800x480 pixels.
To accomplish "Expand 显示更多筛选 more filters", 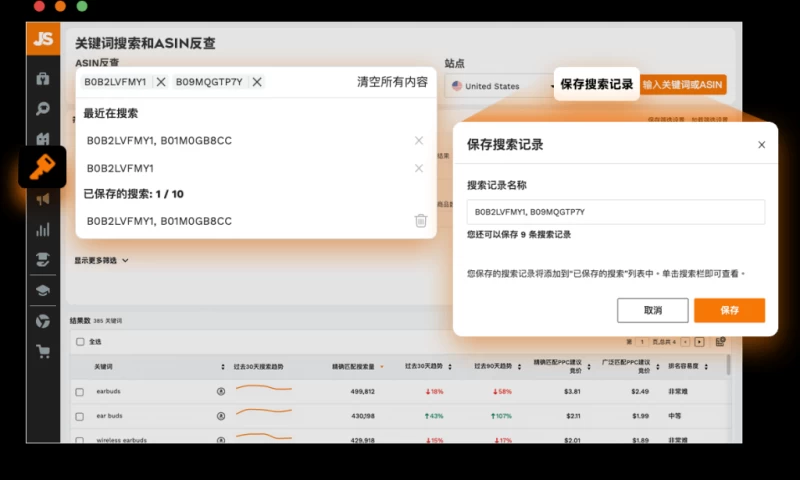I will (101, 260).
